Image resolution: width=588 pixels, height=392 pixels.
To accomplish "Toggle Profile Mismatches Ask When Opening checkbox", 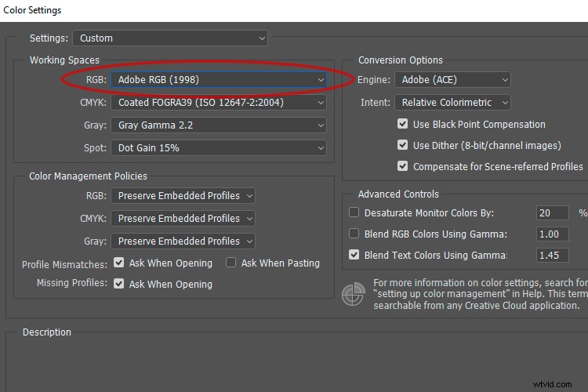I will pyautogui.click(x=119, y=263).
